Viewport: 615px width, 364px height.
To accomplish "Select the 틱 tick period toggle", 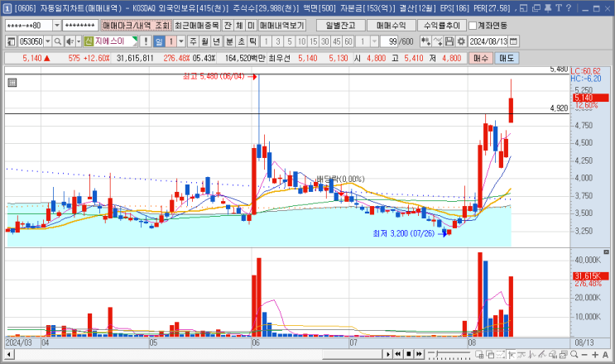I will (x=253, y=41).
